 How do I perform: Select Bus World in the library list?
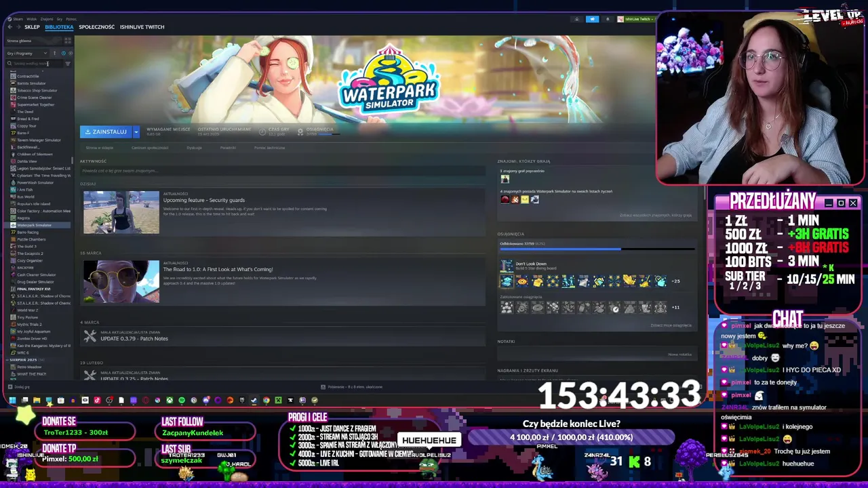(26, 197)
